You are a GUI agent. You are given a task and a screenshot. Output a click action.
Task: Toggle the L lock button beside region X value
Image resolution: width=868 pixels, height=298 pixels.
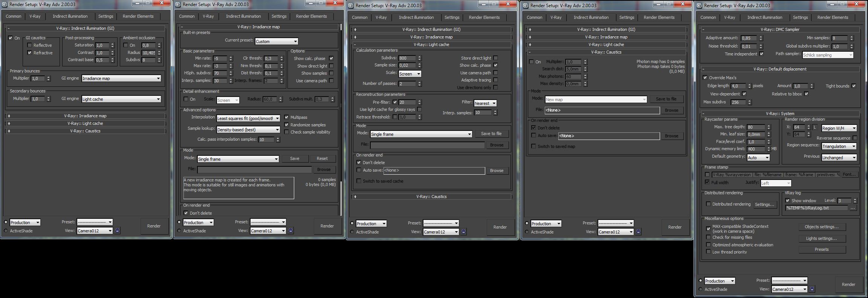(815, 127)
